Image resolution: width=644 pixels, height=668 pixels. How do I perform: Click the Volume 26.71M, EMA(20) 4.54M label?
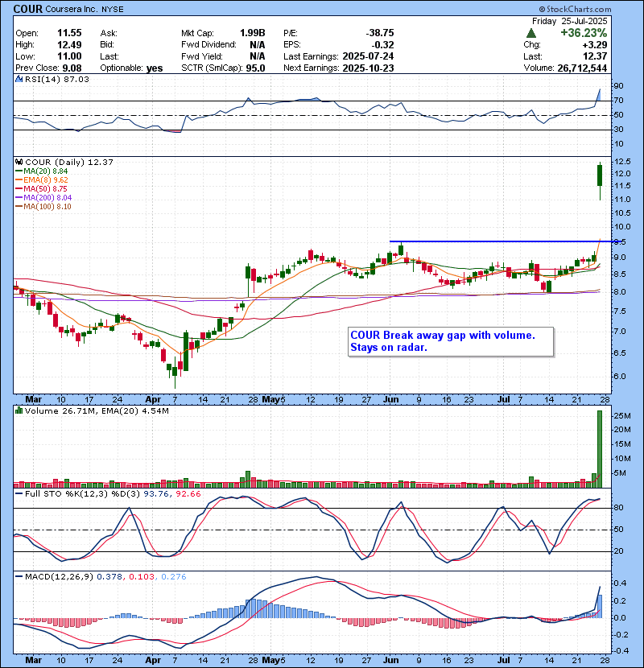[97, 411]
